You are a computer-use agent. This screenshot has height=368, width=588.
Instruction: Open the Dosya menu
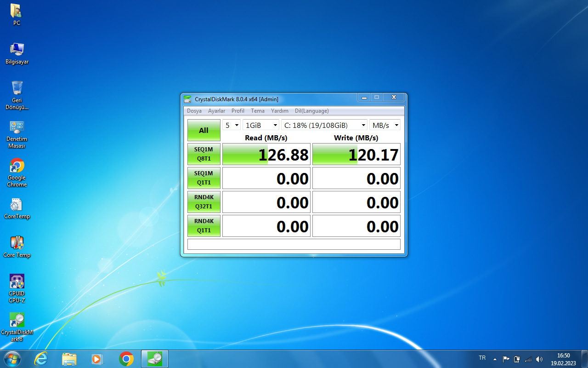click(194, 111)
